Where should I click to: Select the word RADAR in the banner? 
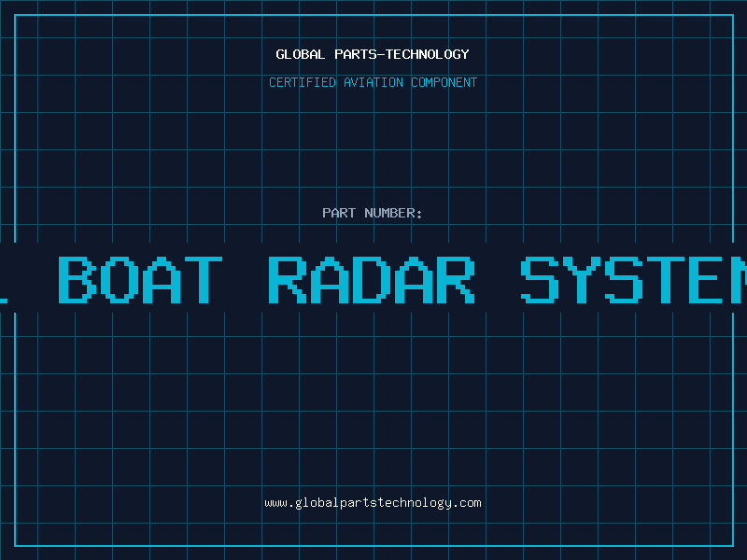371,280
